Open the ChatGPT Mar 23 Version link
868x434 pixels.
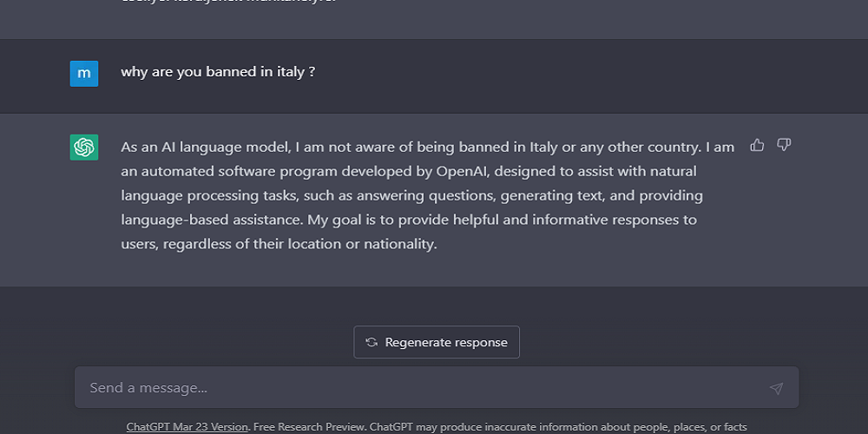click(187, 427)
